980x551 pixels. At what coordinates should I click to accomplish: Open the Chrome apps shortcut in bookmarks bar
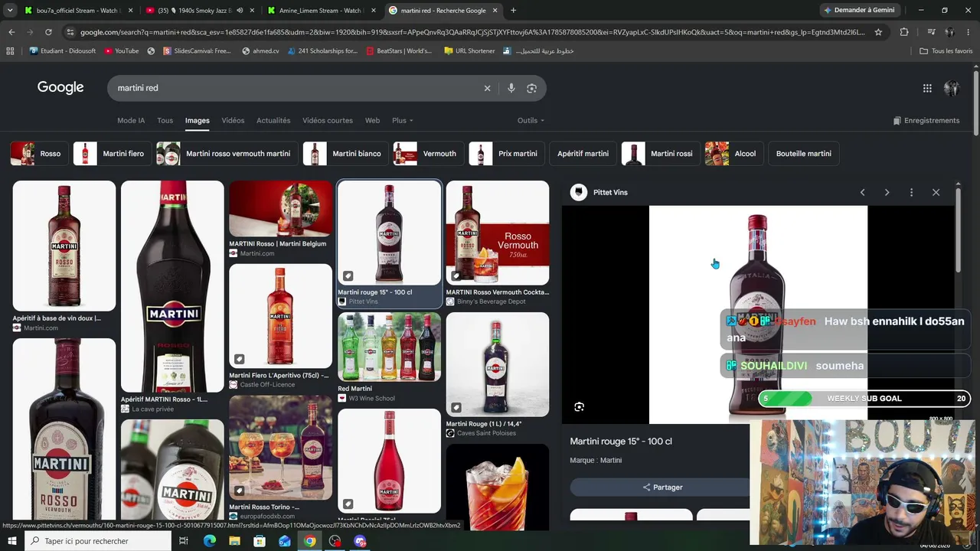coord(10,51)
